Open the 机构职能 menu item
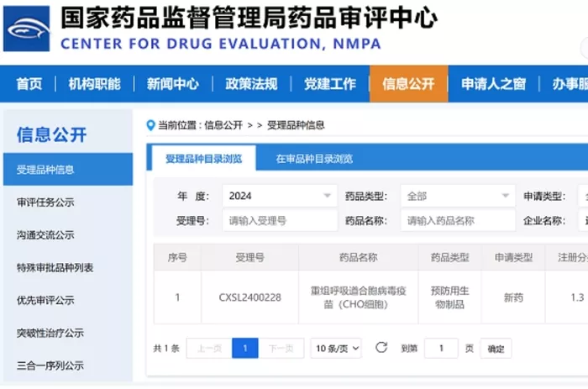The height and width of the screenshot is (389, 588). (94, 84)
